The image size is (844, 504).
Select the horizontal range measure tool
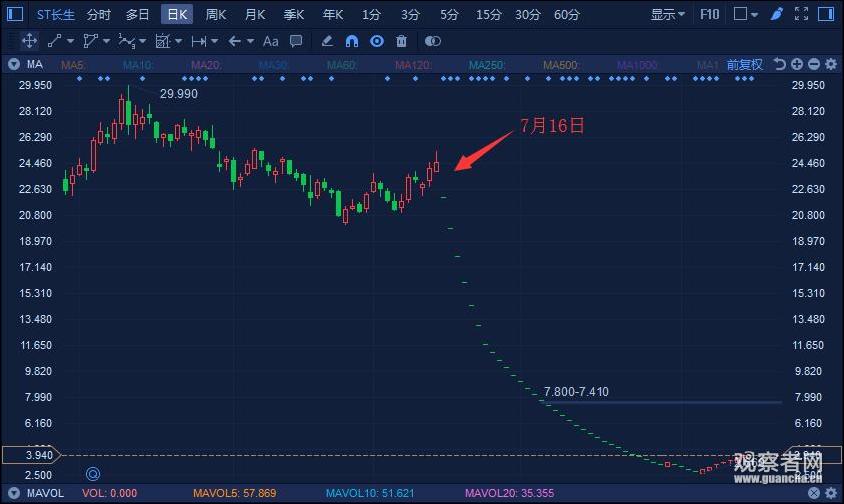pyautogui.click(x=199, y=41)
